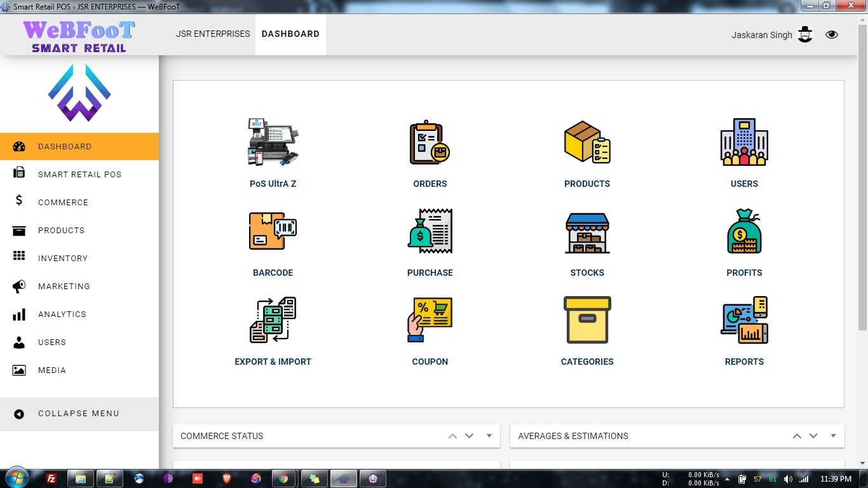Open Smart Retail POS in sidebar

coord(79,174)
